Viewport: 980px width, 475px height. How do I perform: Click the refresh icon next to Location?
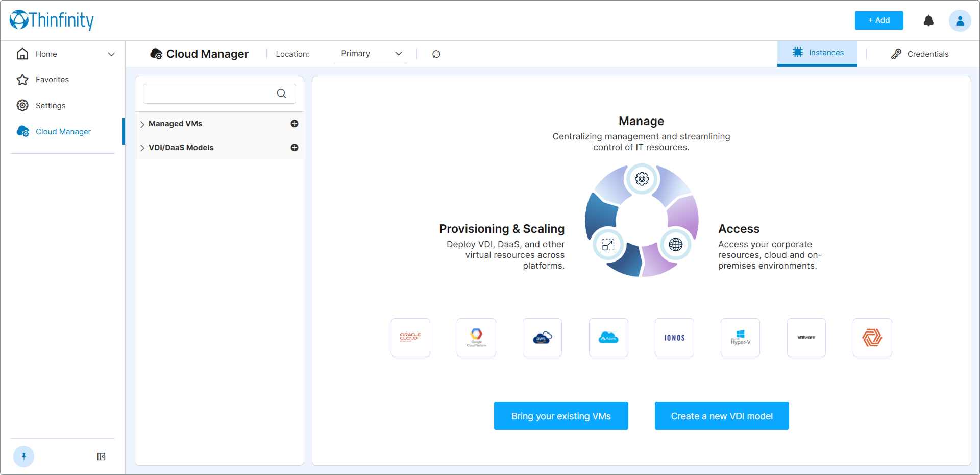[436, 54]
